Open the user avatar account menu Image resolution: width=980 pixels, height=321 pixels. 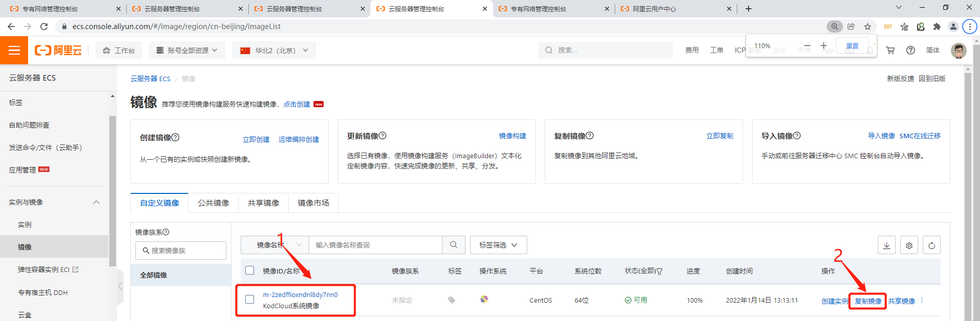pos(959,51)
